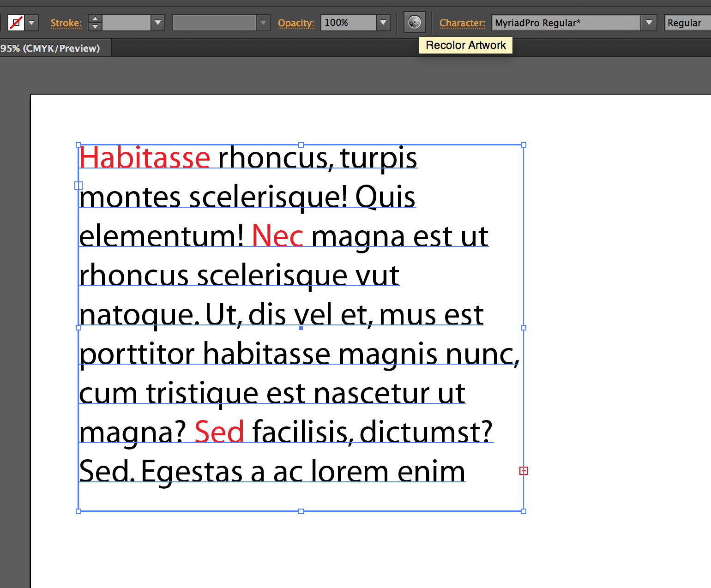Open the Opacity panel via its link

(296, 23)
